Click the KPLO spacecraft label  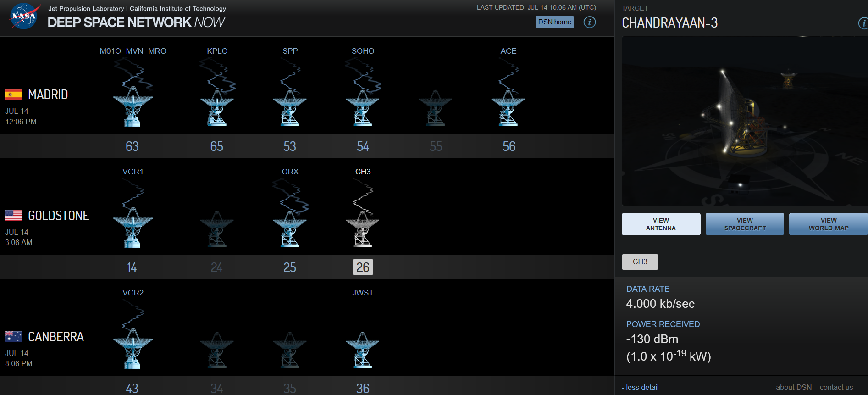(217, 51)
